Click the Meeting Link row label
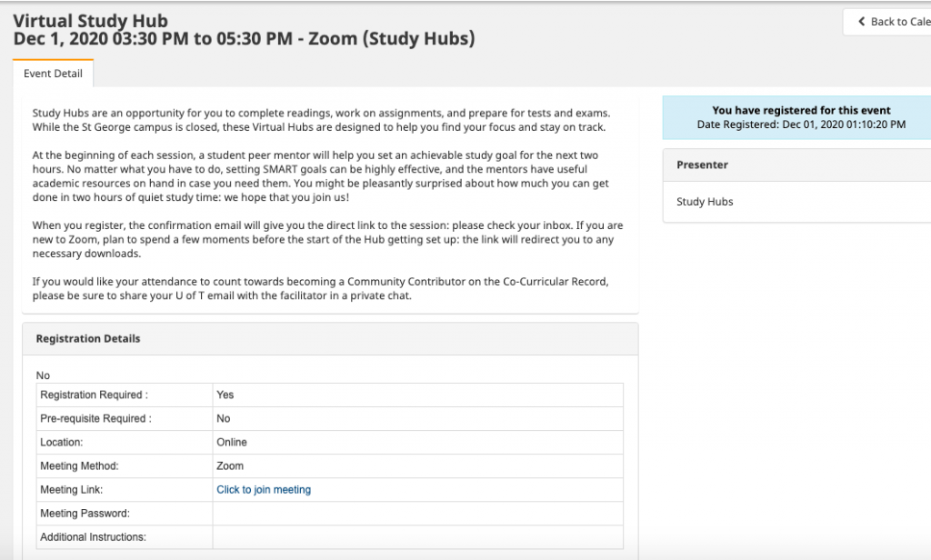Viewport: 931px width, 560px height. (x=71, y=490)
